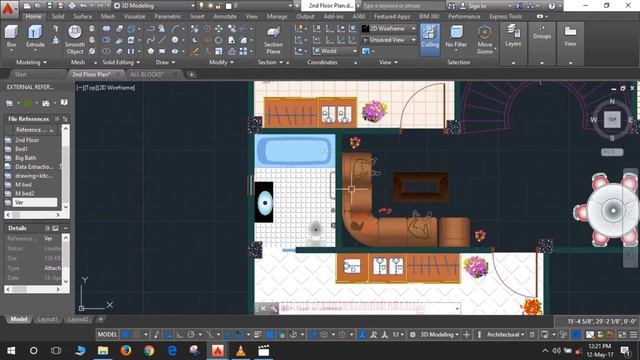
Task: Toggle grid display in status bar
Action: click(x=126, y=335)
